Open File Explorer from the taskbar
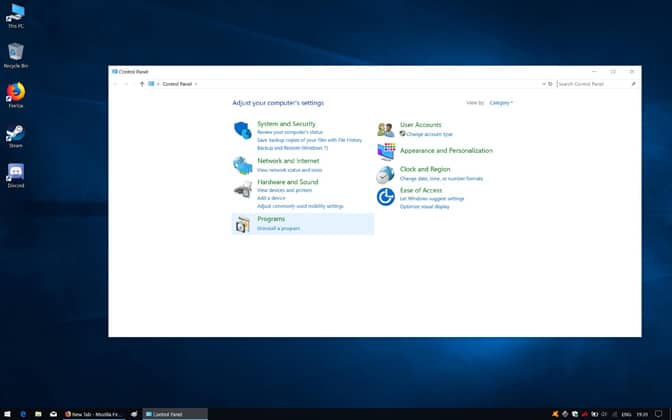The height and width of the screenshot is (420, 672). pyautogui.click(x=38, y=414)
